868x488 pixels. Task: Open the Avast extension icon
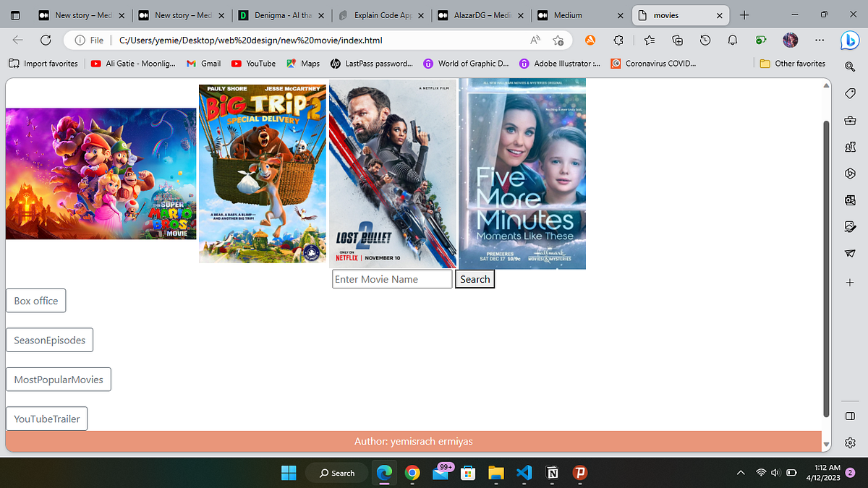click(590, 41)
